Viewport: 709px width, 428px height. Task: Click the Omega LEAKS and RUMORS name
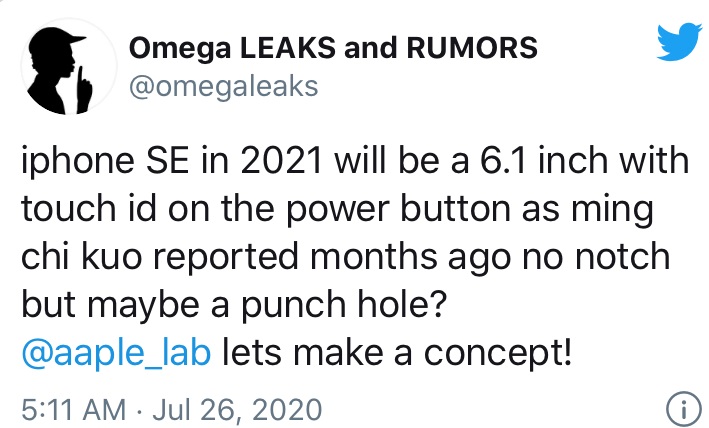tap(334, 46)
